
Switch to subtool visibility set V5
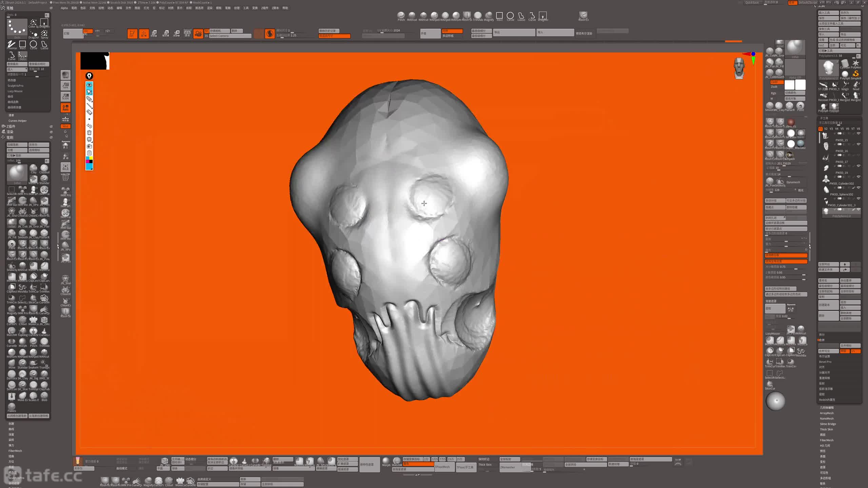(842, 129)
